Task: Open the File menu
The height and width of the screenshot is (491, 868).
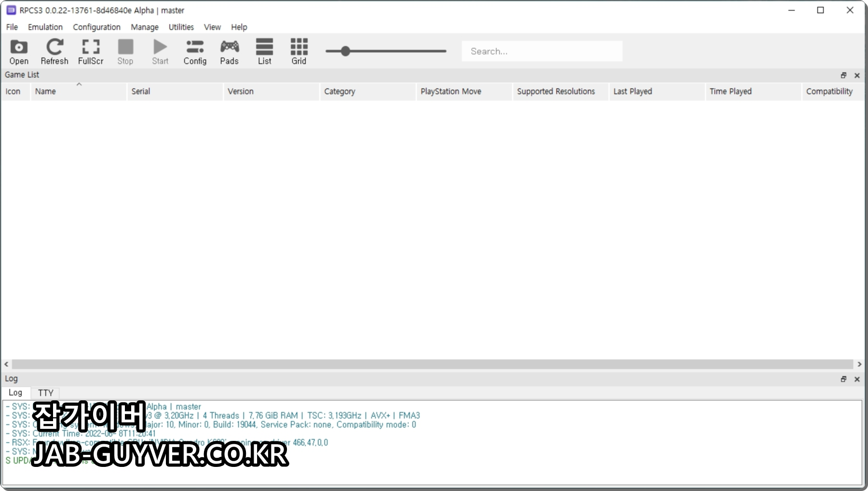Action: tap(12, 27)
